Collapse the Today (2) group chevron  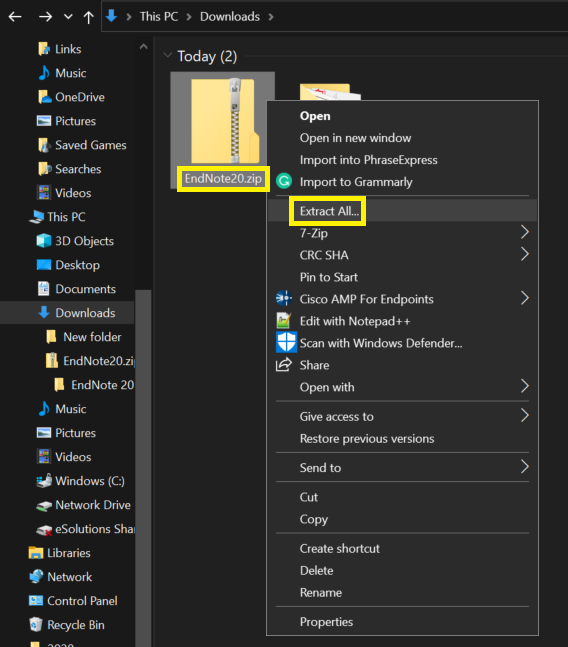coord(167,55)
